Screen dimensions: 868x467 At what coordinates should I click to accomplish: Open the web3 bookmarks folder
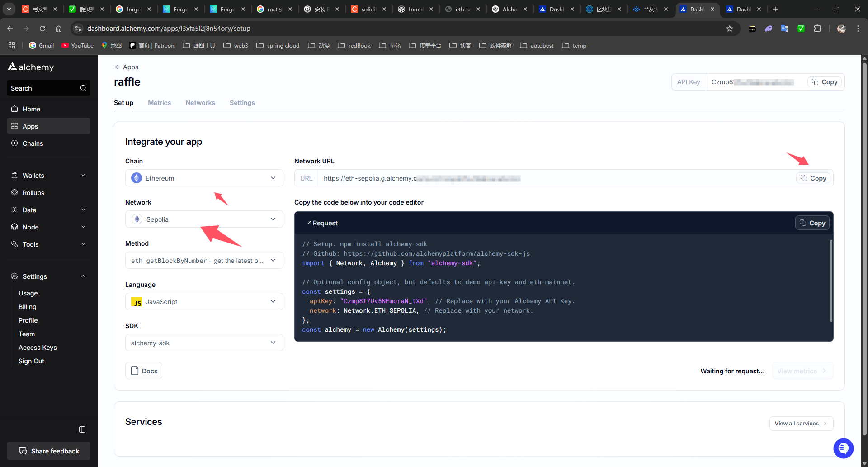pos(236,45)
